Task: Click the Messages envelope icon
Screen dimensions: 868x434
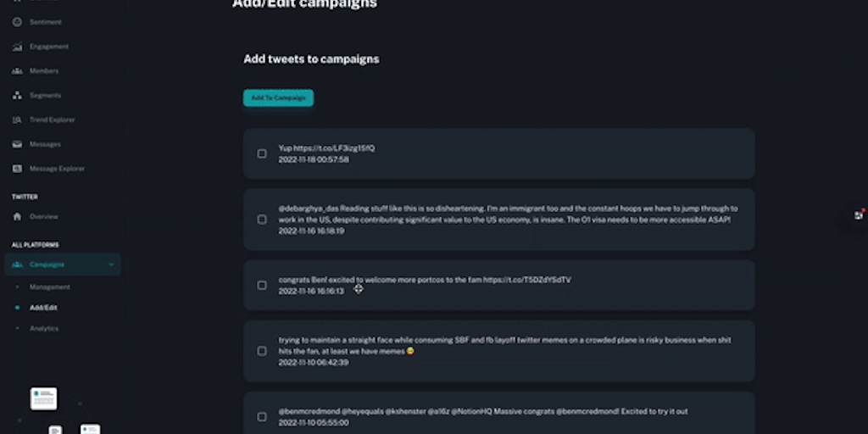Action: coord(17,144)
